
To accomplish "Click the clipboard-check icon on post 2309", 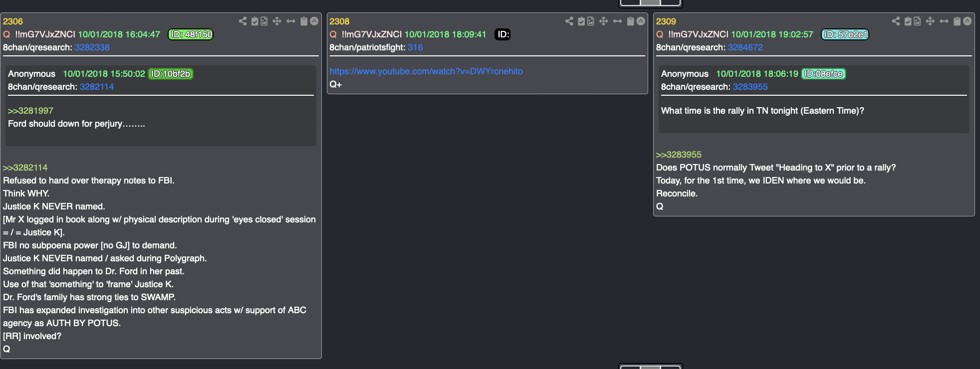I will pyautogui.click(x=908, y=21).
